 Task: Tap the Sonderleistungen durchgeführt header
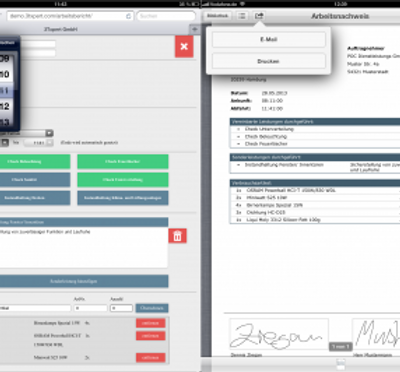coord(315,157)
